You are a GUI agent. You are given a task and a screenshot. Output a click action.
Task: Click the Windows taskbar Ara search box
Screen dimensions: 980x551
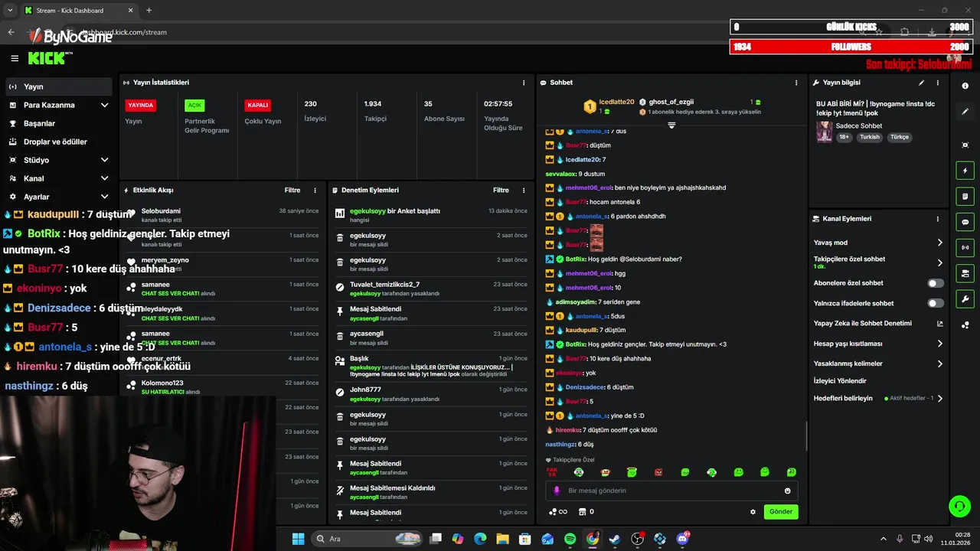pyautogui.click(x=366, y=539)
